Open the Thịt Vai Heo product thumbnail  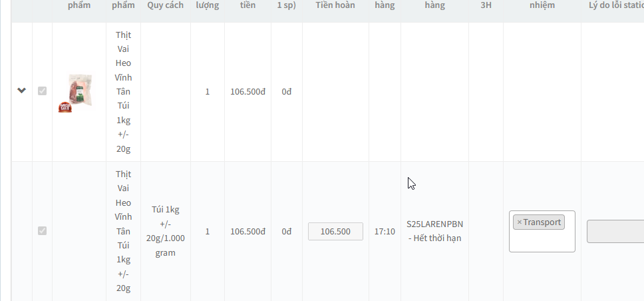pos(80,91)
